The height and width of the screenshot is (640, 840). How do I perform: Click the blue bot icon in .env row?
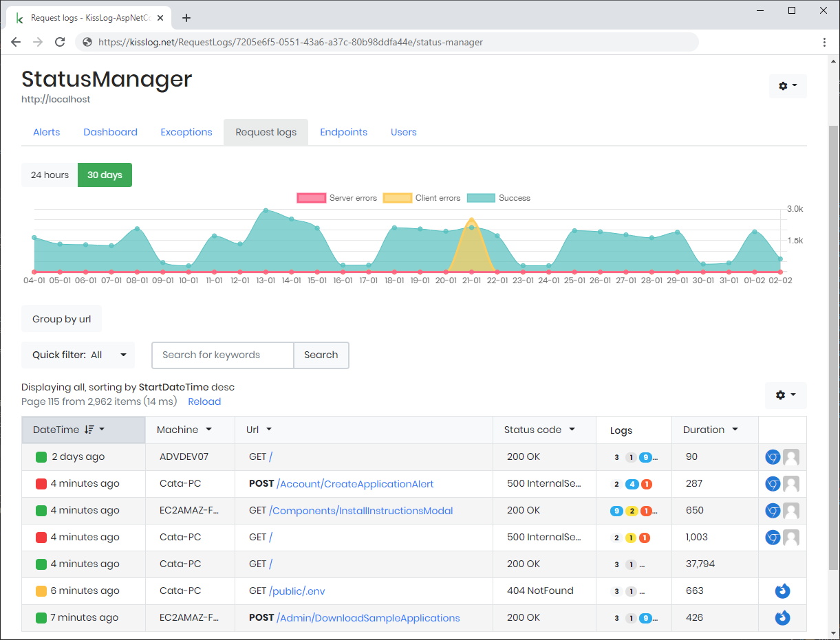782,591
